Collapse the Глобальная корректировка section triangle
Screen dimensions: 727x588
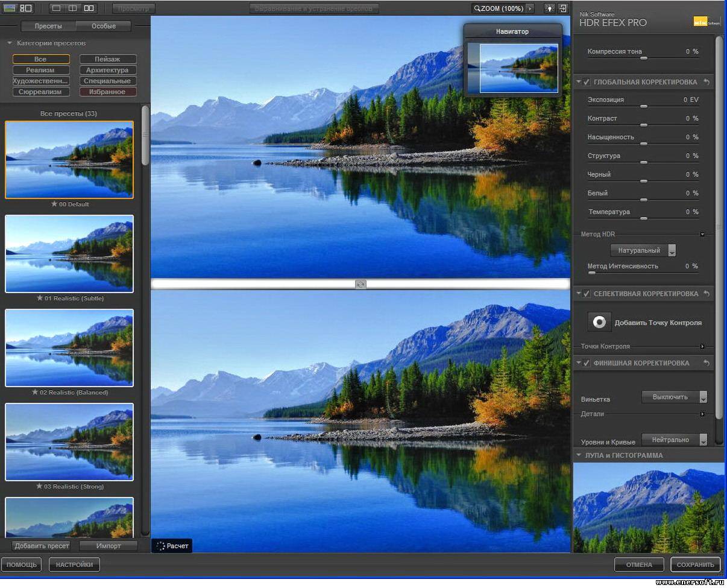pos(579,82)
